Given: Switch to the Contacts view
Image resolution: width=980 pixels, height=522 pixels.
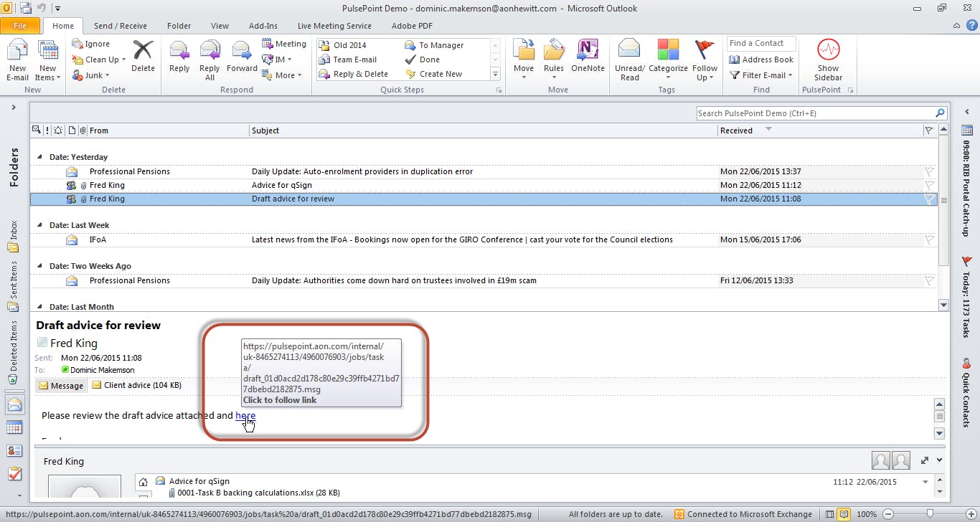Looking at the screenshot, I should click(x=14, y=451).
